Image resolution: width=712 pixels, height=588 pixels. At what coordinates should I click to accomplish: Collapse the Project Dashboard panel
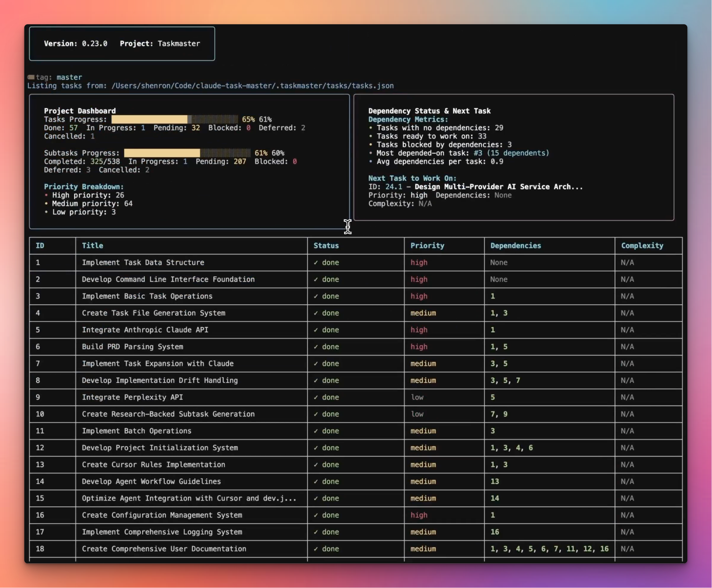click(x=80, y=111)
